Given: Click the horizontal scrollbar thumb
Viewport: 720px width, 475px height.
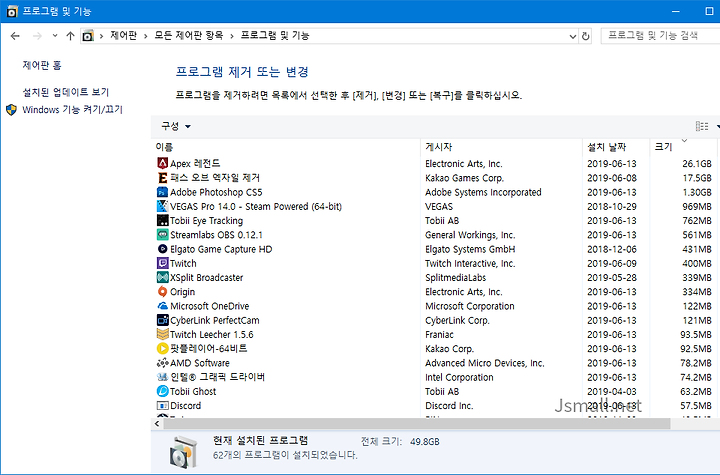Looking at the screenshot, I should 417,424.
